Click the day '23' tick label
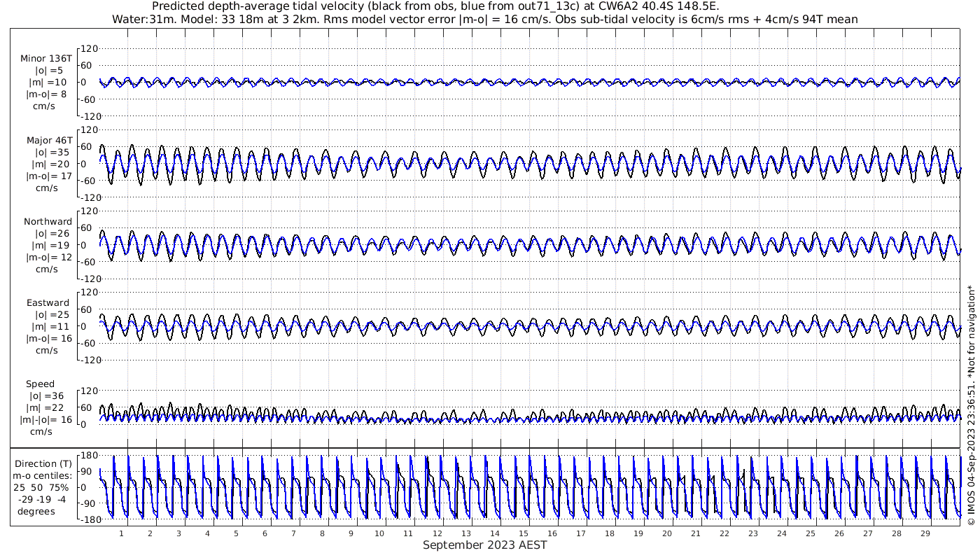The width and height of the screenshot is (980, 560). coord(752,533)
